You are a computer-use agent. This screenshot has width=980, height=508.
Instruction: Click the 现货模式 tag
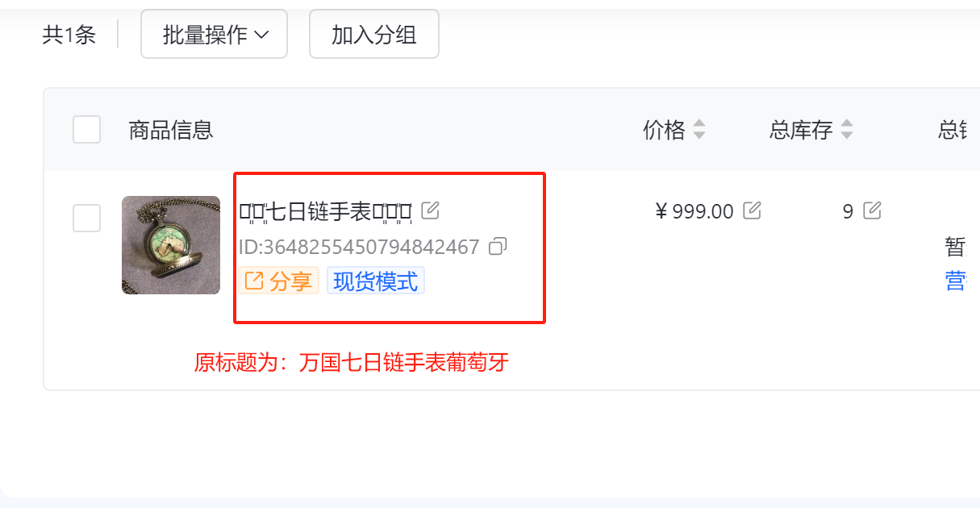(376, 281)
